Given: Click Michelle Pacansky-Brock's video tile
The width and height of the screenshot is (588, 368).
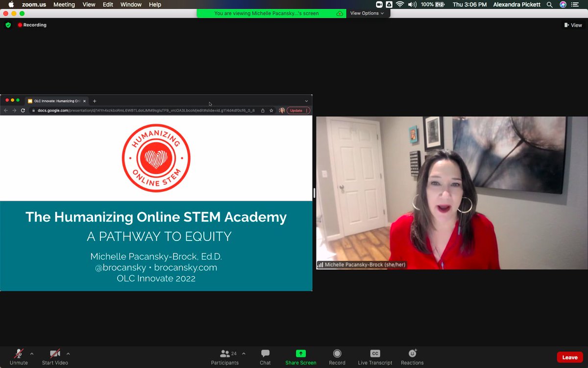Looking at the screenshot, I should 452,193.
